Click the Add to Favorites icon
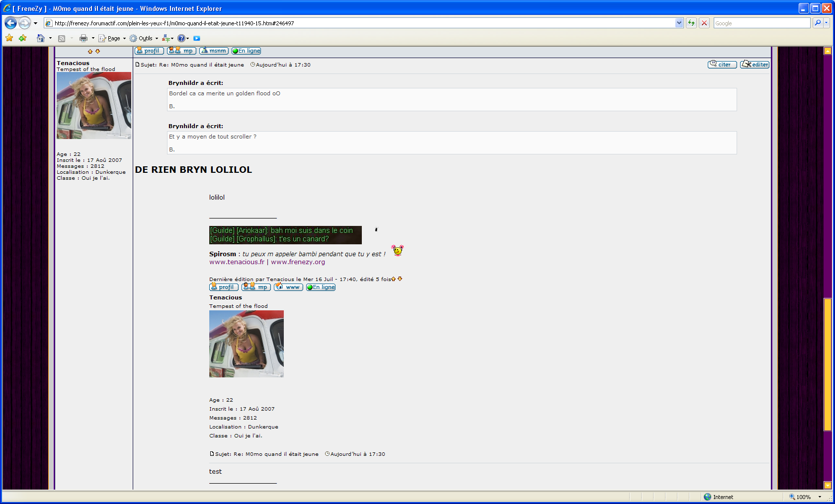Image resolution: width=835 pixels, height=504 pixels. pyautogui.click(x=22, y=38)
